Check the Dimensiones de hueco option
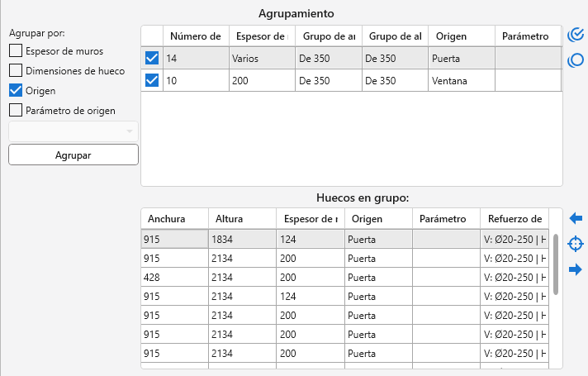 click(16, 71)
